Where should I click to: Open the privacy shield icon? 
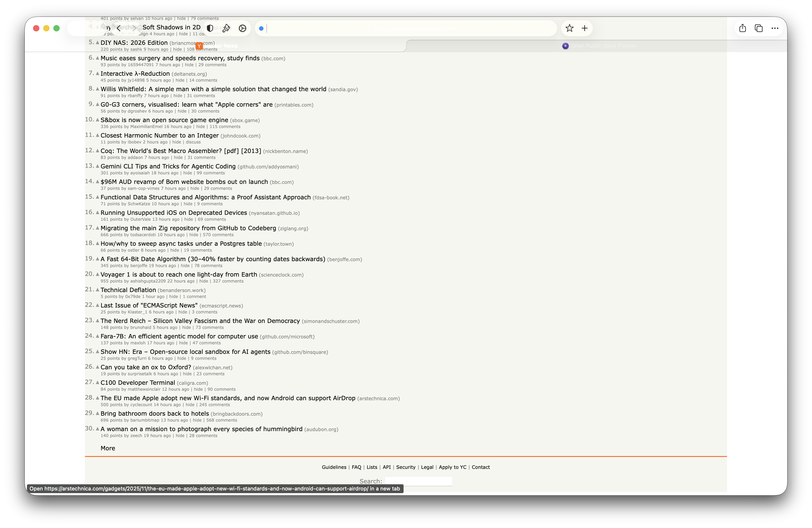[x=210, y=28]
